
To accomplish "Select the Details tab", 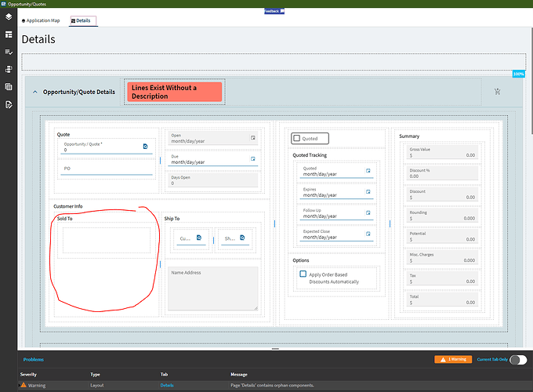I will tap(83, 20).
